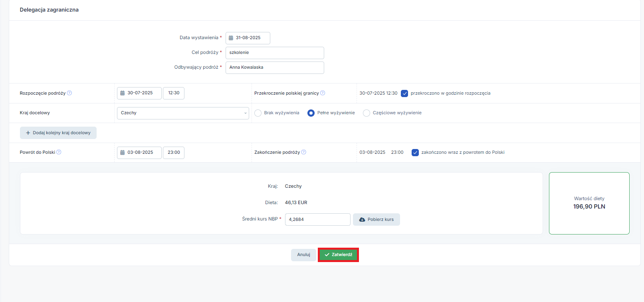The image size is (644, 302).
Task: Select the 'Brak wyżywienia' radio option
Action: coord(258,113)
